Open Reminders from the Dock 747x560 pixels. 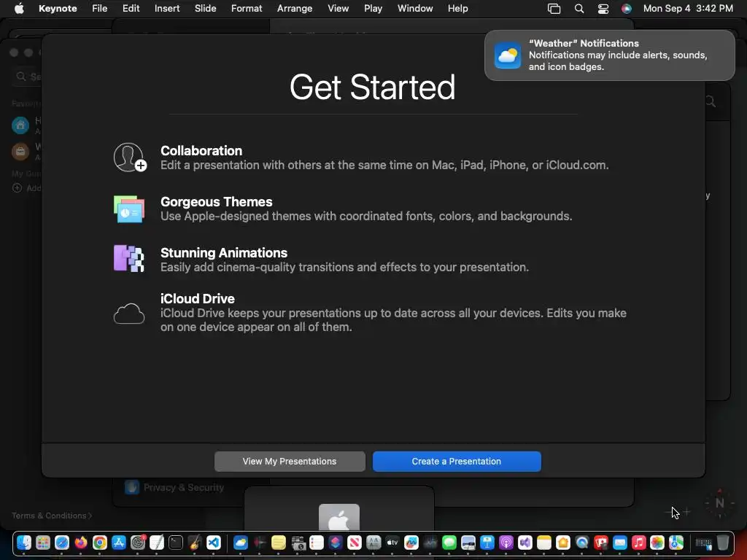click(x=317, y=542)
